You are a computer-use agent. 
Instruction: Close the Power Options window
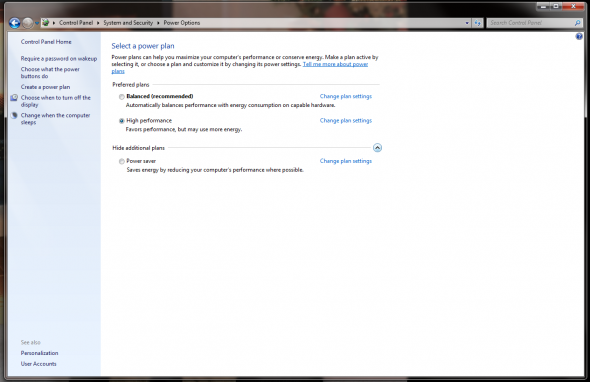point(573,6)
